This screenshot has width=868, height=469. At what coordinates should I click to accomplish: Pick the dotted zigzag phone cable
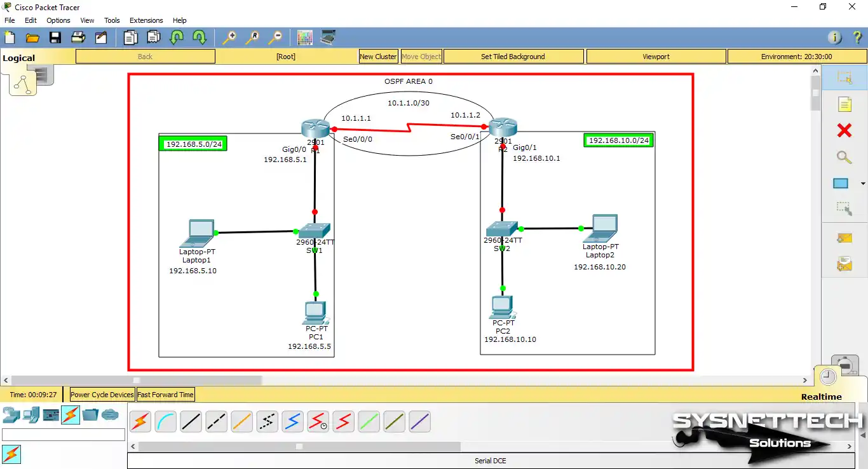point(267,421)
